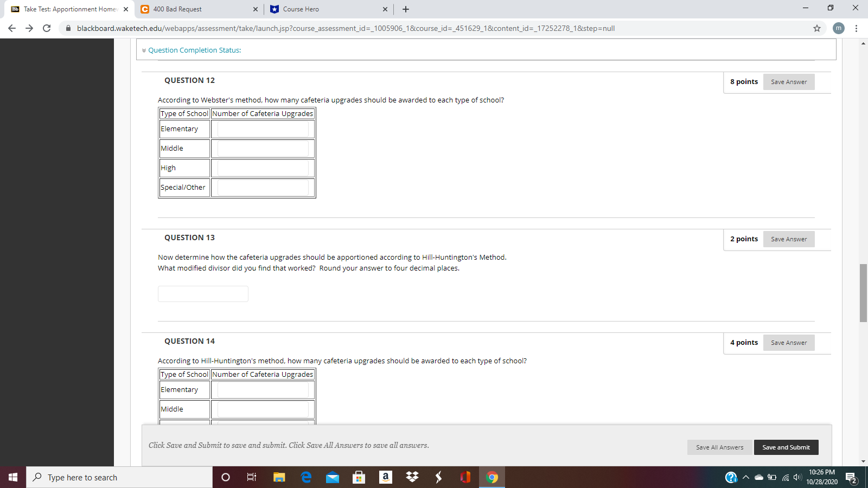
Task: Open the Chrome profile icon labeled m
Action: (x=838, y=28)
